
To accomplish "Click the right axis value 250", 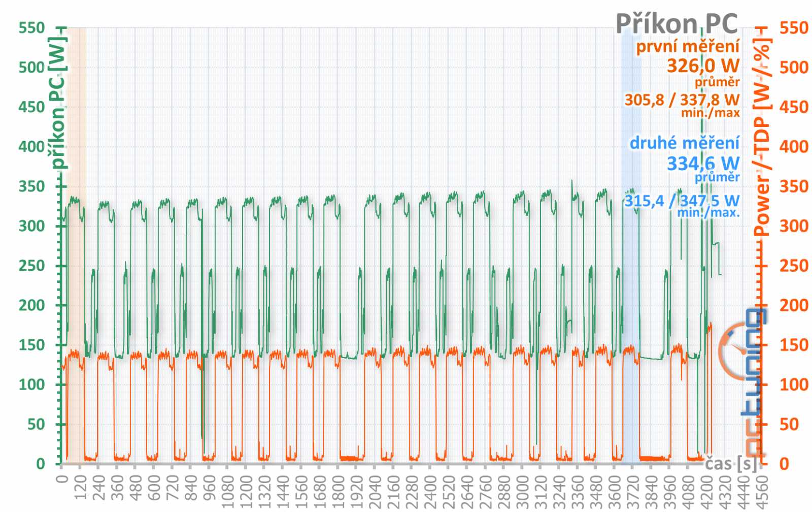I will point(794,265).
